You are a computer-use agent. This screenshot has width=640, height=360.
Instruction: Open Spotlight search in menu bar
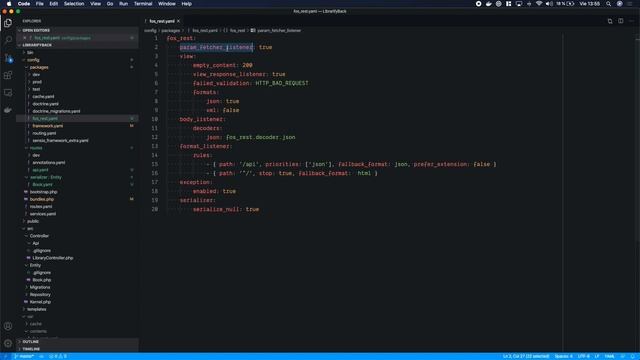point(609,4)
